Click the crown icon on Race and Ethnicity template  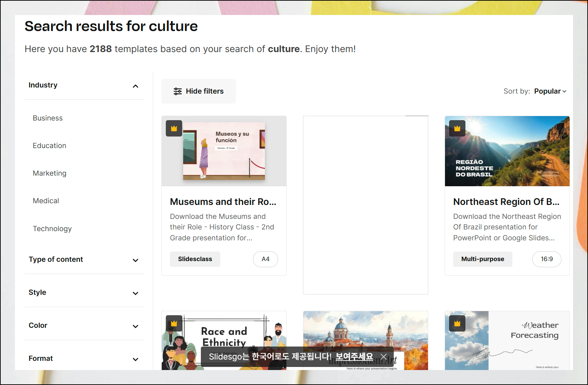click(174, 323)
